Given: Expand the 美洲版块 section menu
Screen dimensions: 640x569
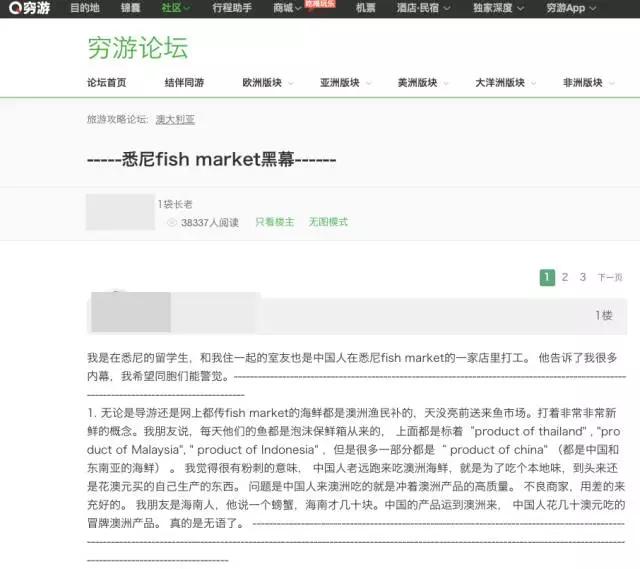Looking at the screenshot, I should click(423, 82).
